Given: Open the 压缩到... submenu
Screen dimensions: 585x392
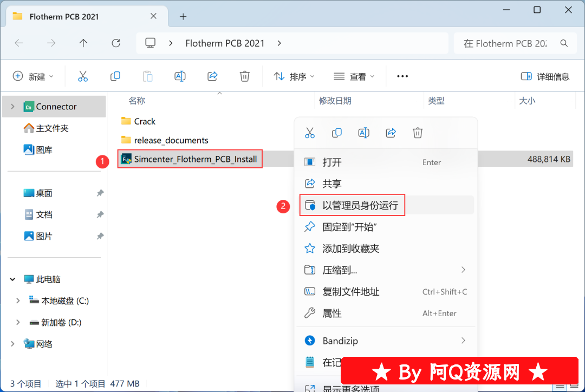Looking at the screenshot, I should [387, 270].
